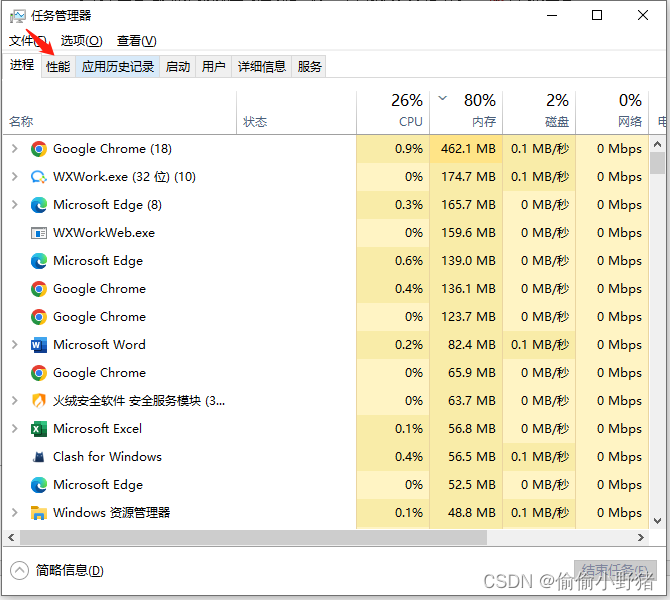
Task: Click the 174.7 MB memory cell
Action: 466,176
